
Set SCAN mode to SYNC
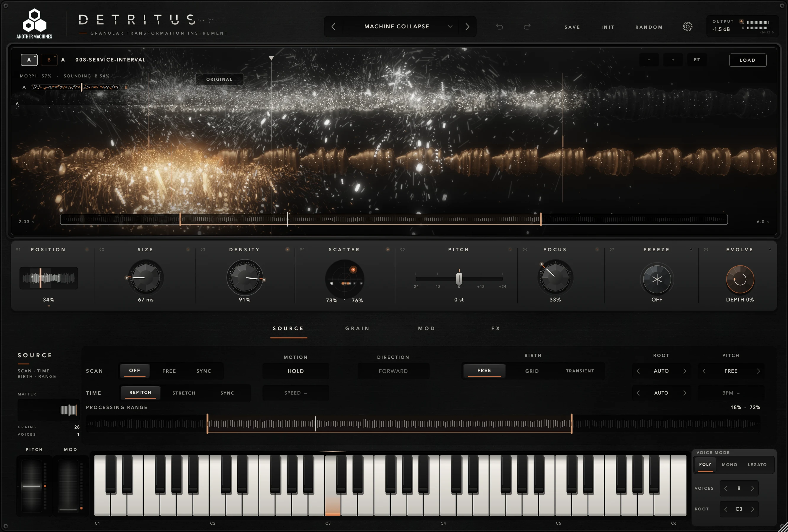204,371
